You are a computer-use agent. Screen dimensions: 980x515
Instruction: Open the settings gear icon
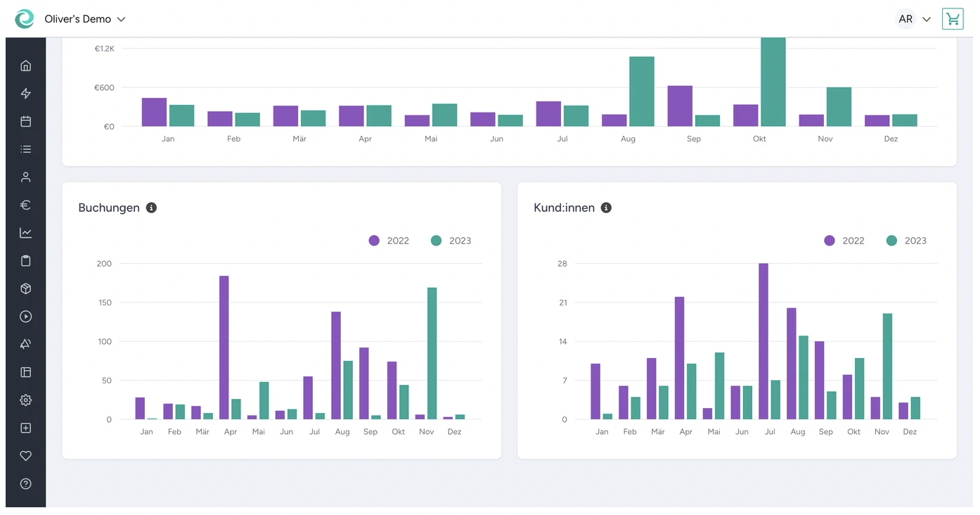pyautogui.click(x=25, y=400)
